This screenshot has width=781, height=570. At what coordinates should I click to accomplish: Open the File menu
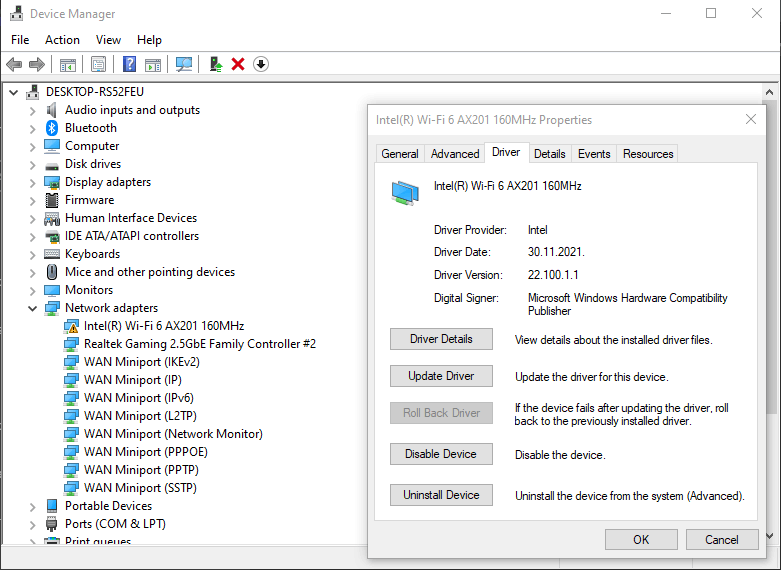[x=20, y=40]
